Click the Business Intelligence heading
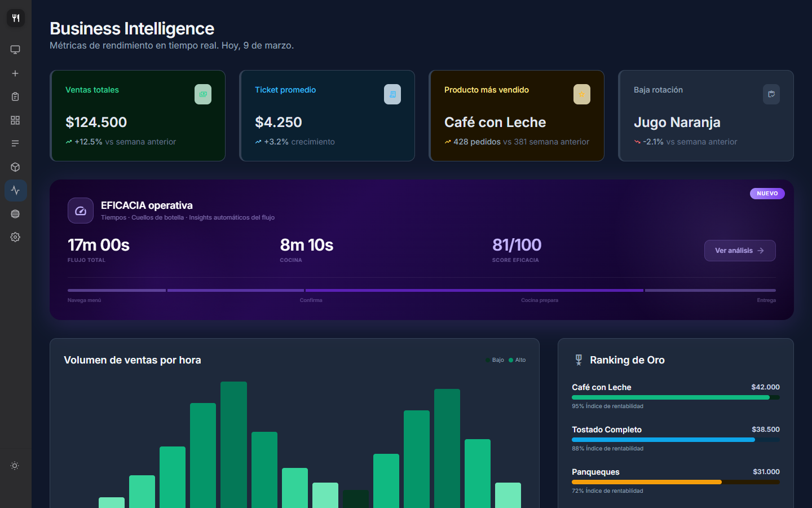Image resolution: width=812 pixels, height=508 pixels. (132, 28)
